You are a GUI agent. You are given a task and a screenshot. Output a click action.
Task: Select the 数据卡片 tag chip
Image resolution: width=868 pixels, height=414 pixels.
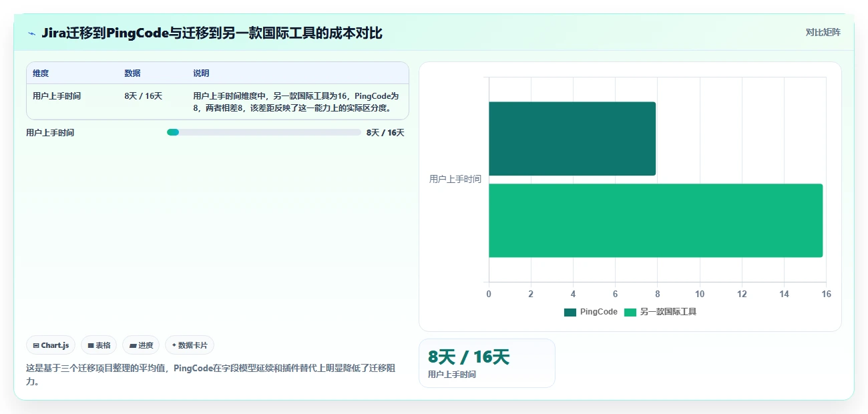click(190, 345)
